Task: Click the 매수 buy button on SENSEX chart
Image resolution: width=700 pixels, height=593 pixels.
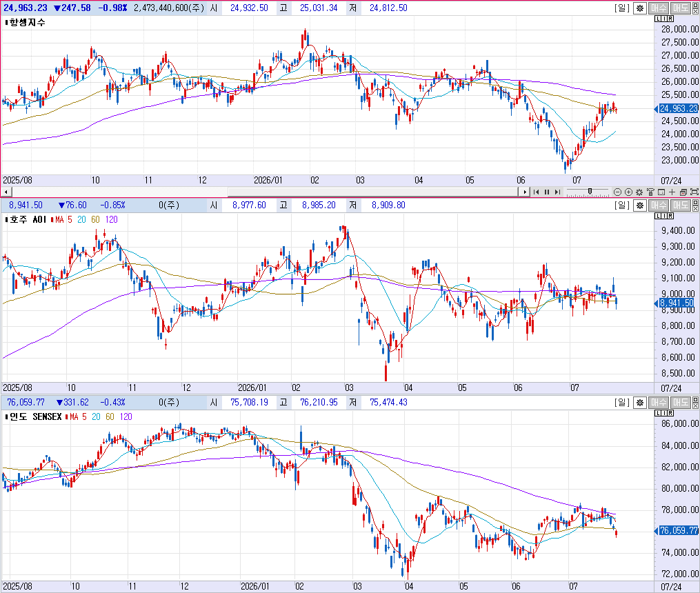Action: coord(659,403)
